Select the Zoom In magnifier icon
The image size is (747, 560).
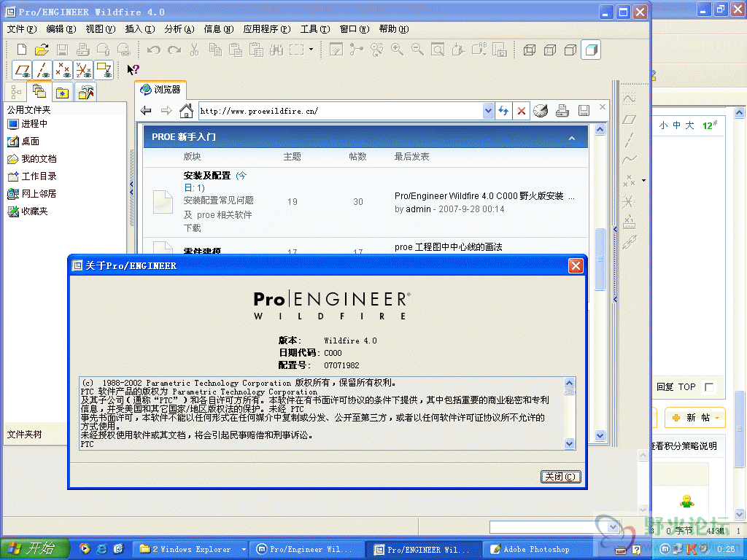[397, 50]
